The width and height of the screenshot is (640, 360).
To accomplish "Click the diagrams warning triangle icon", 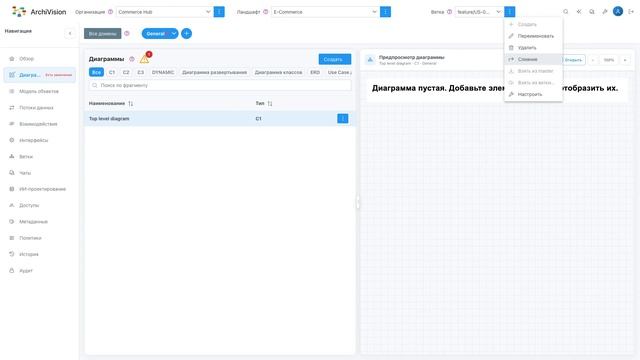I will pos(145,59).
